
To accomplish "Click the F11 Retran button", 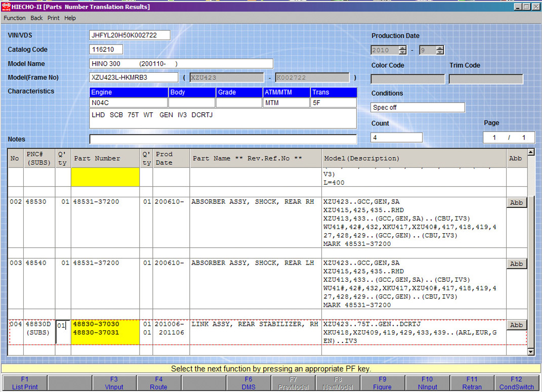I will pos(472,383).
